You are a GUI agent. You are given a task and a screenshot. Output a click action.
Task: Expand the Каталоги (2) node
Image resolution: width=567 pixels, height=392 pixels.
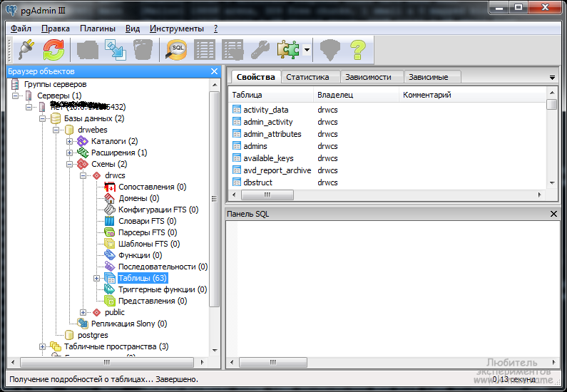(69, 141)
